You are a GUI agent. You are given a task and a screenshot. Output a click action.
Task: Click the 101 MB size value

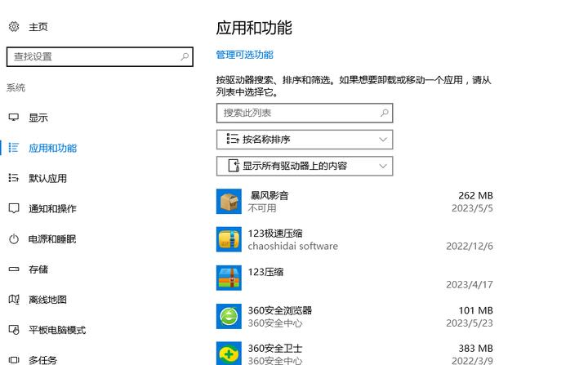tap(475, 310)
